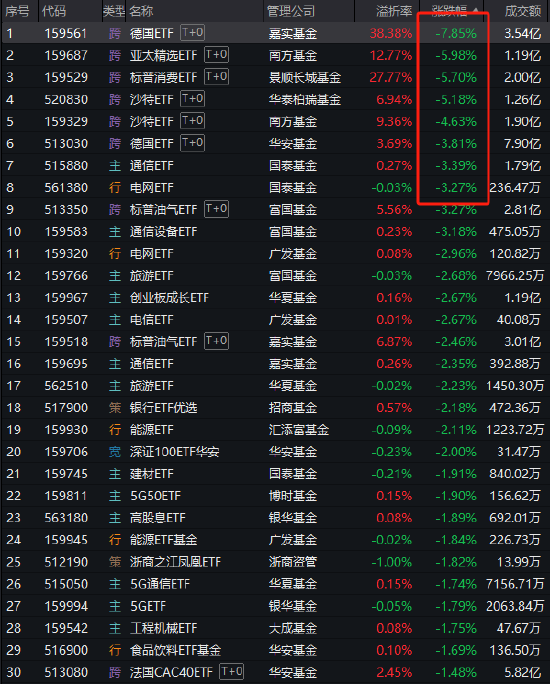Image resolution: width=550 pixels, height=684 pixels.
Task: Click 博时基金 manager cell
Action: point(293,496)
